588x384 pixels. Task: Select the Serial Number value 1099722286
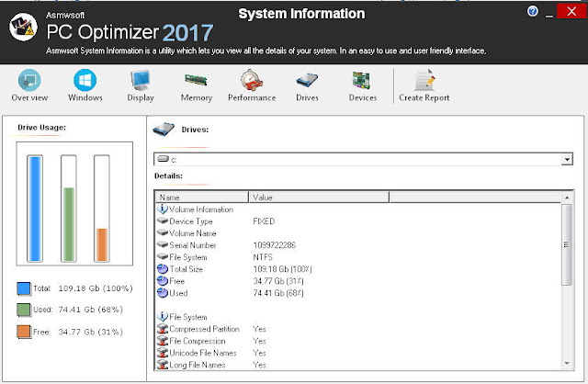[275, 245]
